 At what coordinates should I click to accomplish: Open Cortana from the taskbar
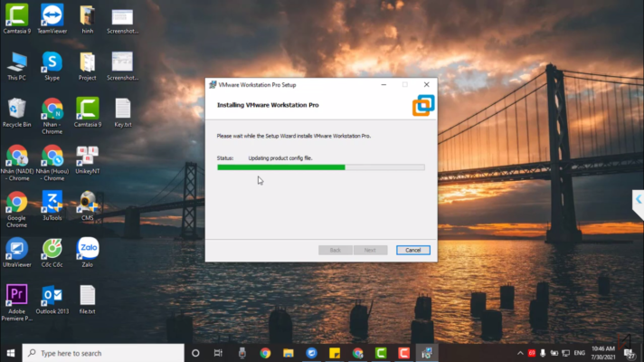pos(195,353)
